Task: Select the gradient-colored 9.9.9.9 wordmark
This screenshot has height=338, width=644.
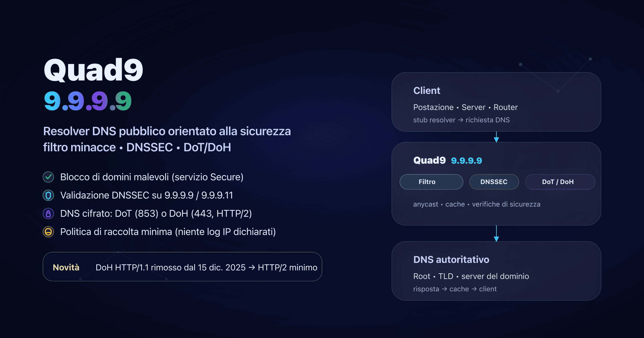Action: click(87, 101)
